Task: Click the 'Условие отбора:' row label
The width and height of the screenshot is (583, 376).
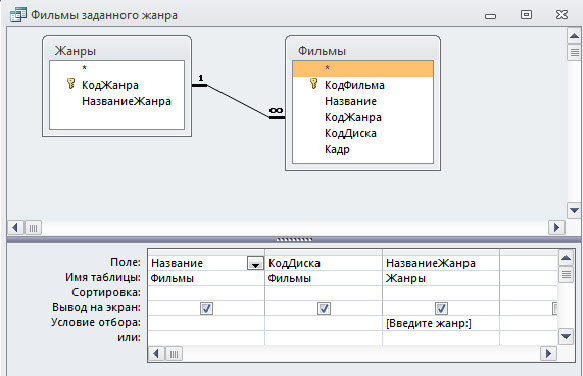Action: click(x=96, y=322)
